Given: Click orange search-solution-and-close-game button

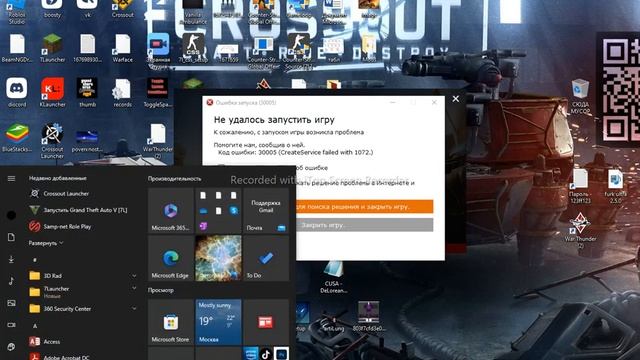Looking at the screenshot, I should 364,207.
